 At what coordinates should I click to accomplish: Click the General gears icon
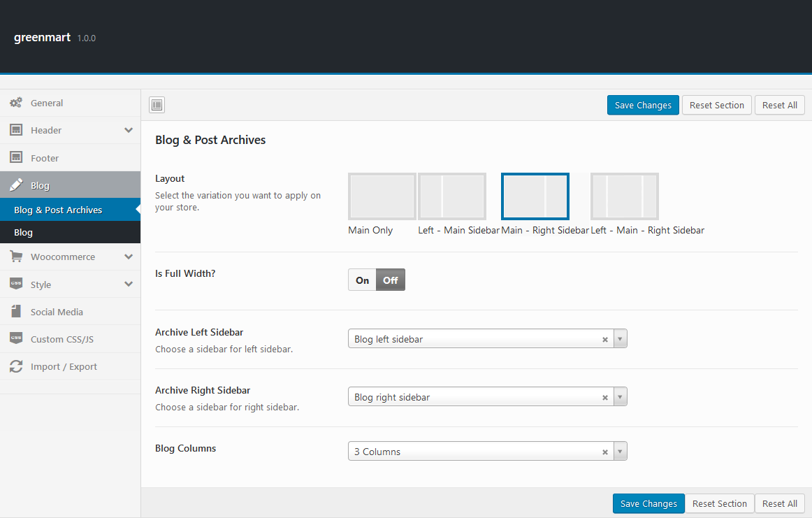point(15,103)
